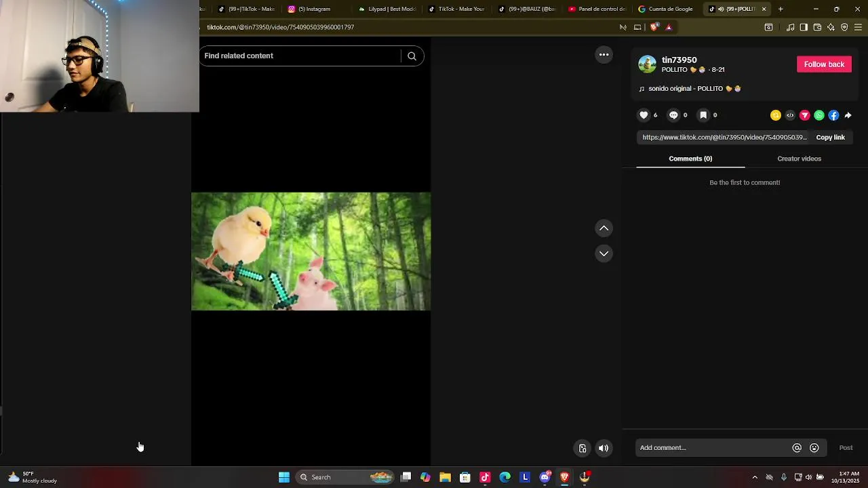Toggle the browser sidebar panel
Screen dimensions: 868x488
click(804, 27)
